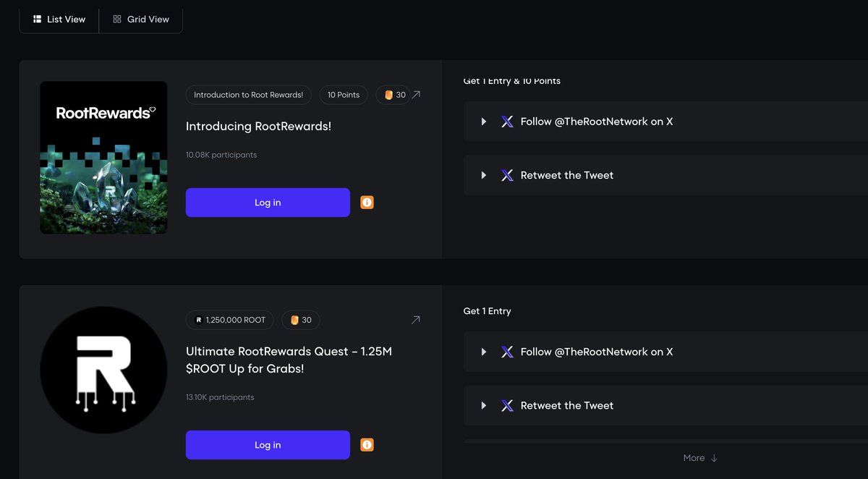The width and height of the screenshot is (868, 479).
Task: Click the 30 gems badge on Introducing RootRewards
Action: tap(393, 95)
